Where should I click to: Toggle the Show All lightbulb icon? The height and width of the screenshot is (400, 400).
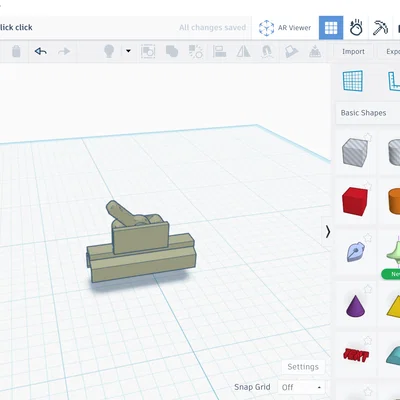[x=109, y=51]
